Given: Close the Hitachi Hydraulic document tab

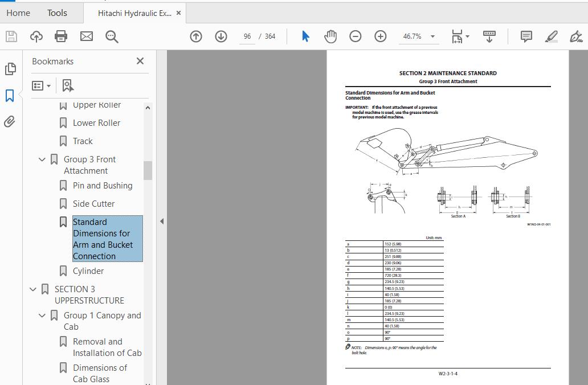Looking at the screenshot, I should coord(178,13).
